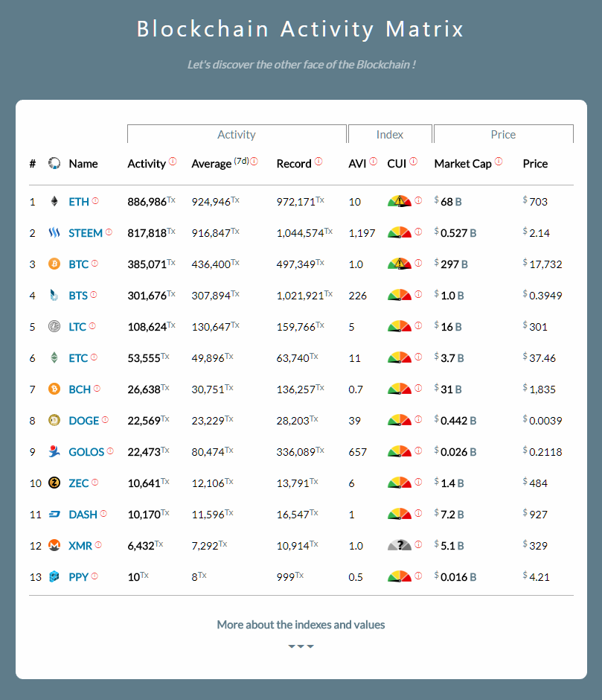Click GOLOS AVI value 657
Screen dimensions: 602x700
(x=357, y=452)
